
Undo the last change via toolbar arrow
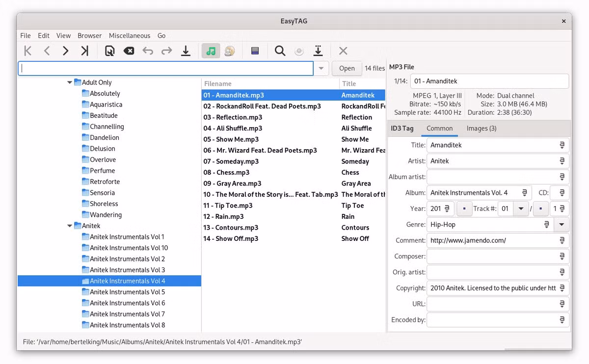[148, 51]
